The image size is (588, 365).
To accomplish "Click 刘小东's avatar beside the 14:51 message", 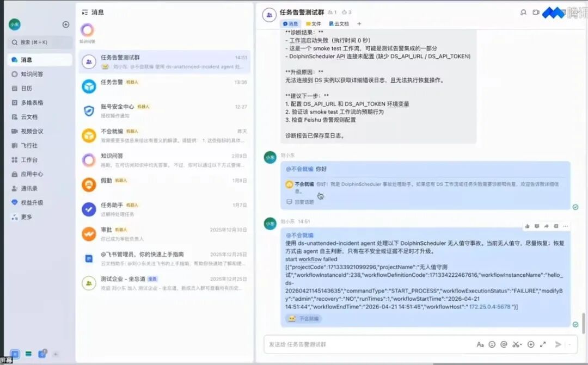I will [x=270, y=224].
